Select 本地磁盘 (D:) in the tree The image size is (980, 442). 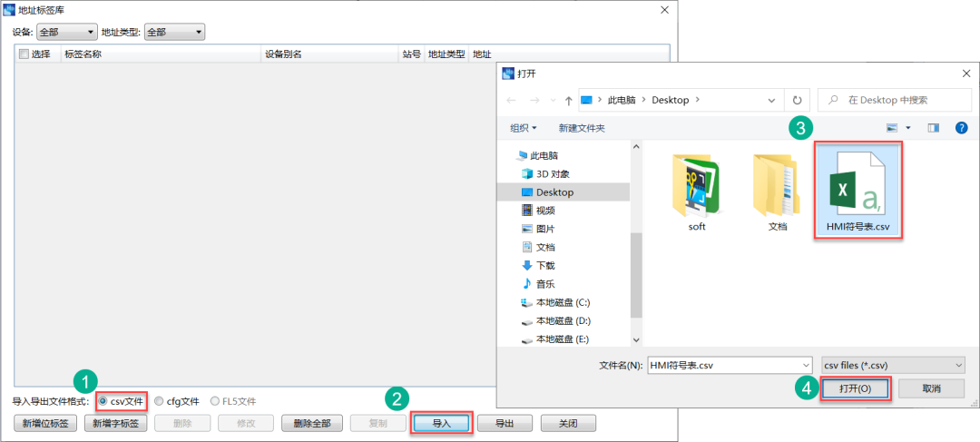[555, 320]
